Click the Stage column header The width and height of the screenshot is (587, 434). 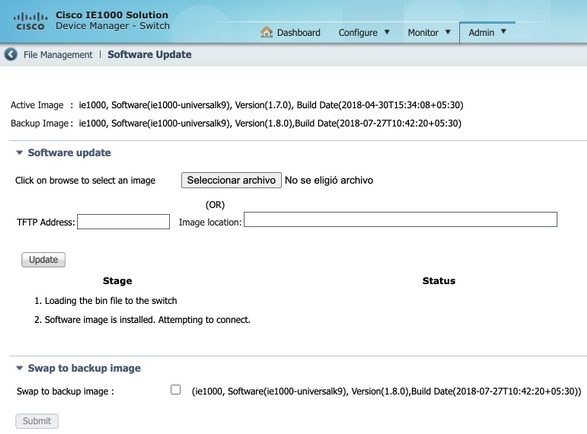(118, 281)
